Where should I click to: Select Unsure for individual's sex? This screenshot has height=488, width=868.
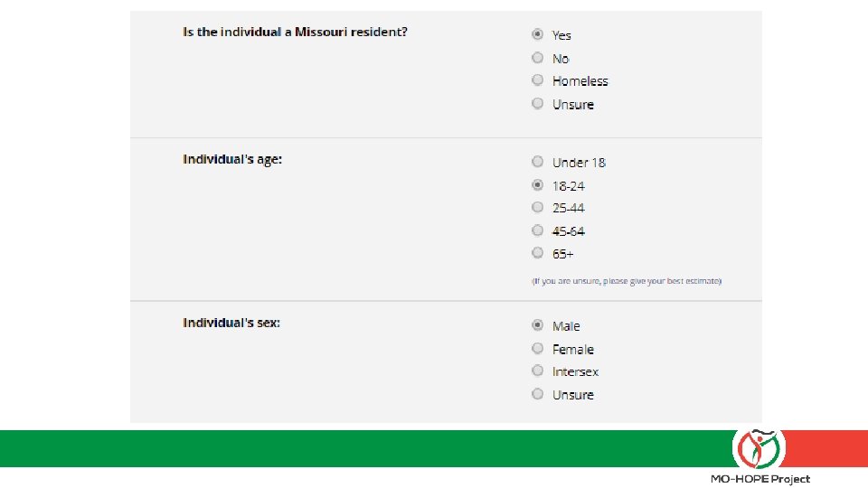point(537,394)
